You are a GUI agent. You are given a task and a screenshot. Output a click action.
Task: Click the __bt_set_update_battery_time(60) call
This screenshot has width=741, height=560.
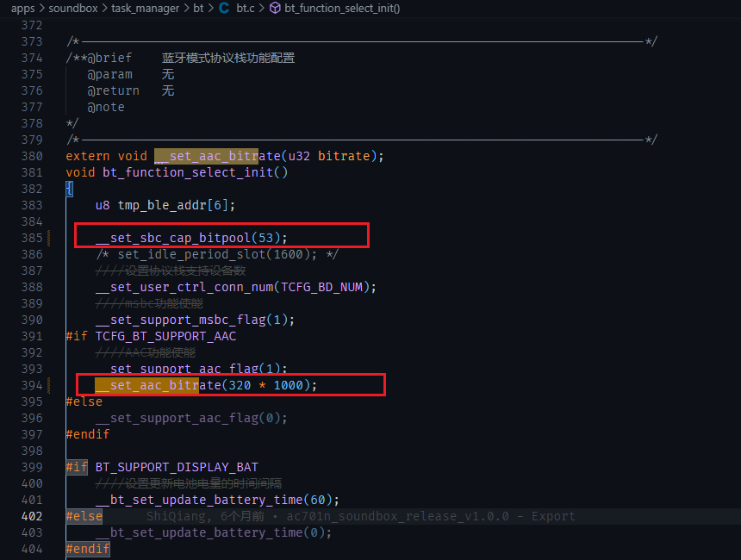point(217,500)
